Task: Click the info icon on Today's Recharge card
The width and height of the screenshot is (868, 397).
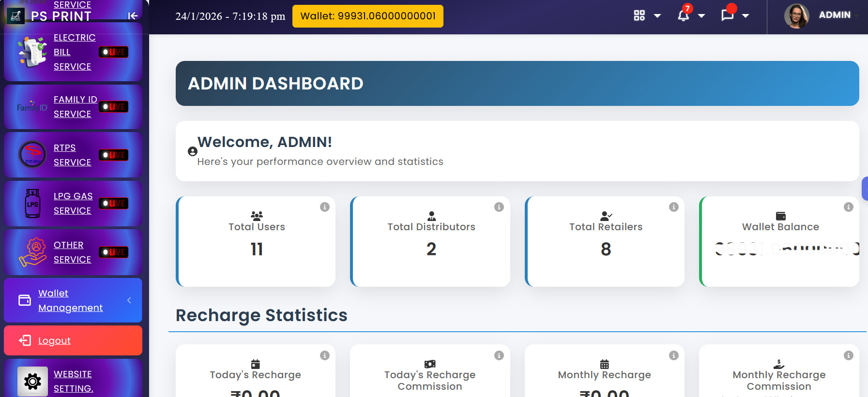Action: pyautogui.click(x=325, y=355)
